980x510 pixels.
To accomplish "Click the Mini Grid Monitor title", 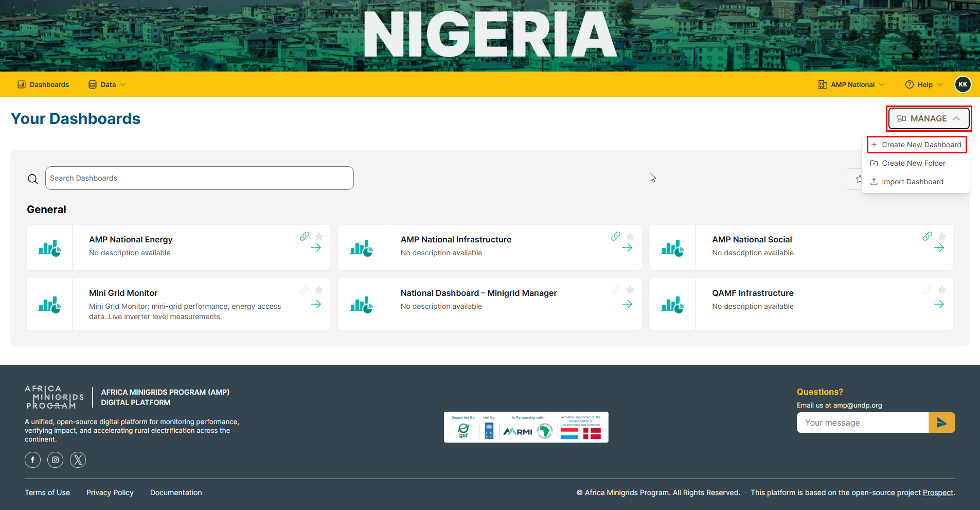I will click(123, 293).
